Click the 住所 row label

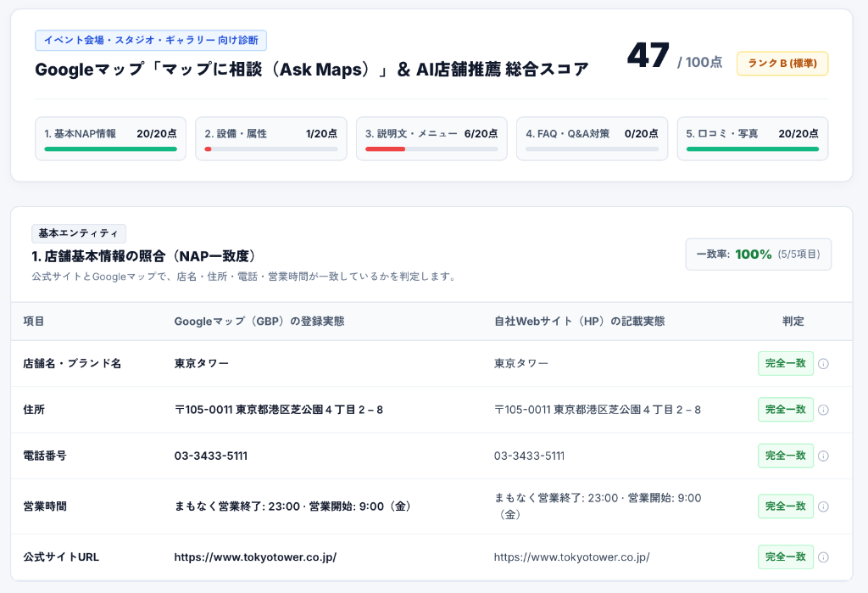[34, 410]
